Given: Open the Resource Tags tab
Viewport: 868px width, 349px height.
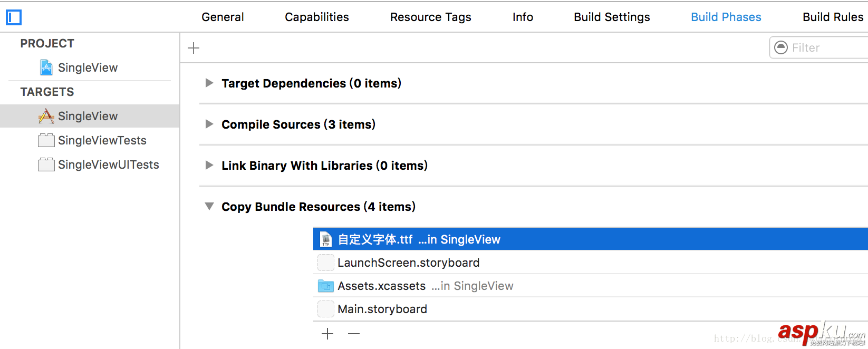Looking at the screenshot, I should click(x=431, y=17).
